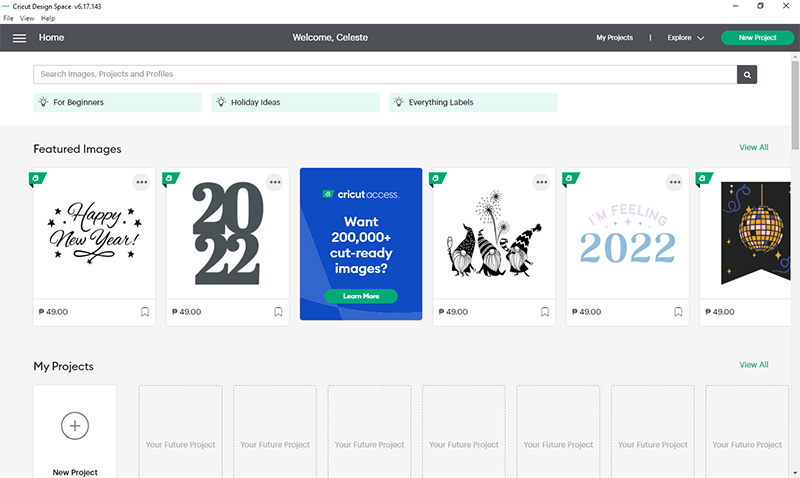Expand the Explore dropdown

click(x=686, y=38)
